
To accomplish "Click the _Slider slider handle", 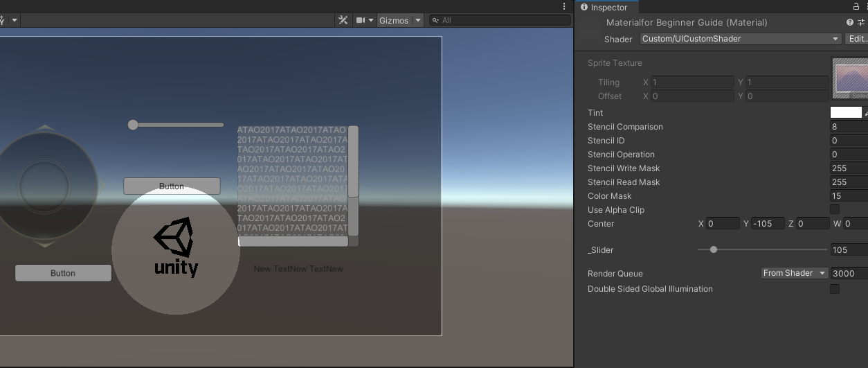I will pos(714,249).
